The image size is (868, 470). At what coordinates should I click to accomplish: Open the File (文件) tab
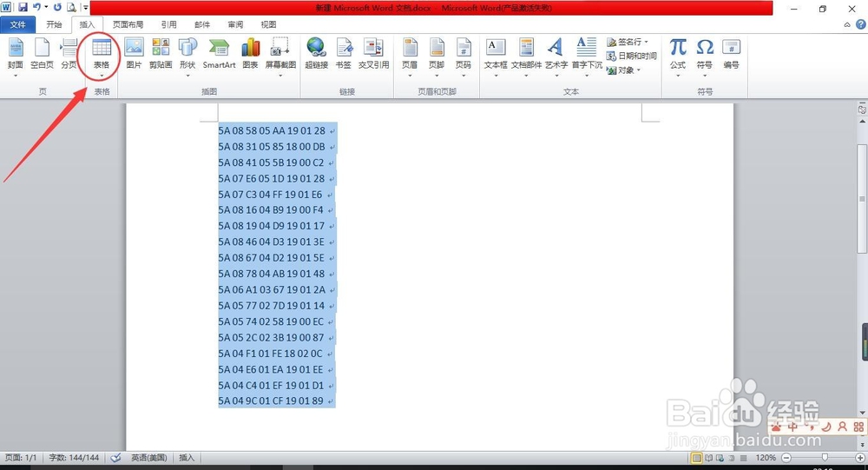click(17, 24)
